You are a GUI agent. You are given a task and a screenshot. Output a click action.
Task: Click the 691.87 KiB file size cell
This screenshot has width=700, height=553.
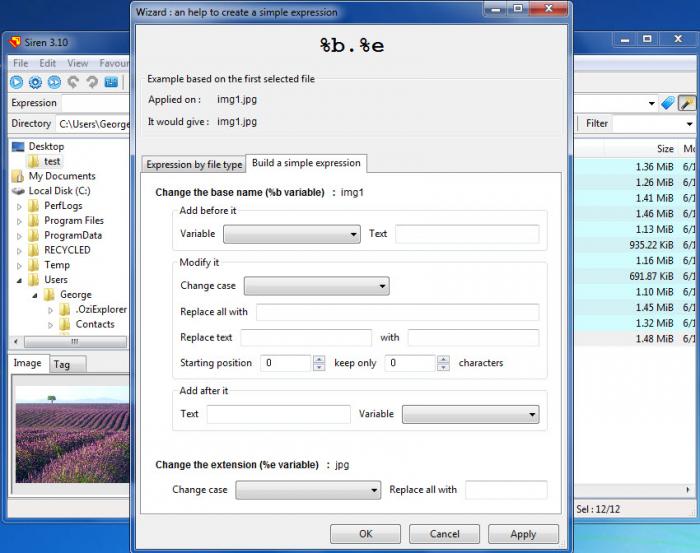[651, 276]
